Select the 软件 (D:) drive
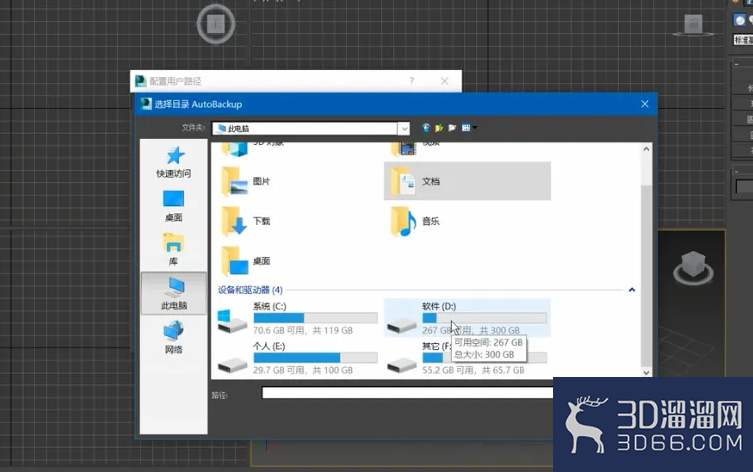Screen dimensions: 753x472 click(x=467, y=317)
